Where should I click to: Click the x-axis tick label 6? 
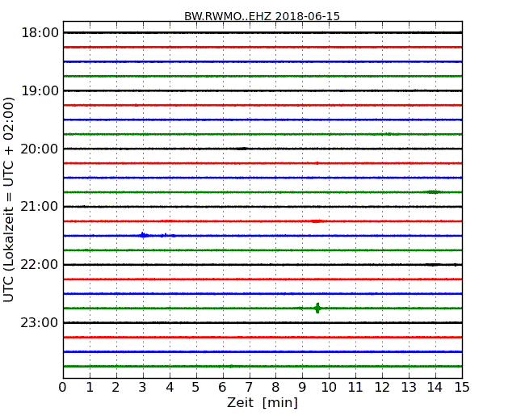pos(222,388)
